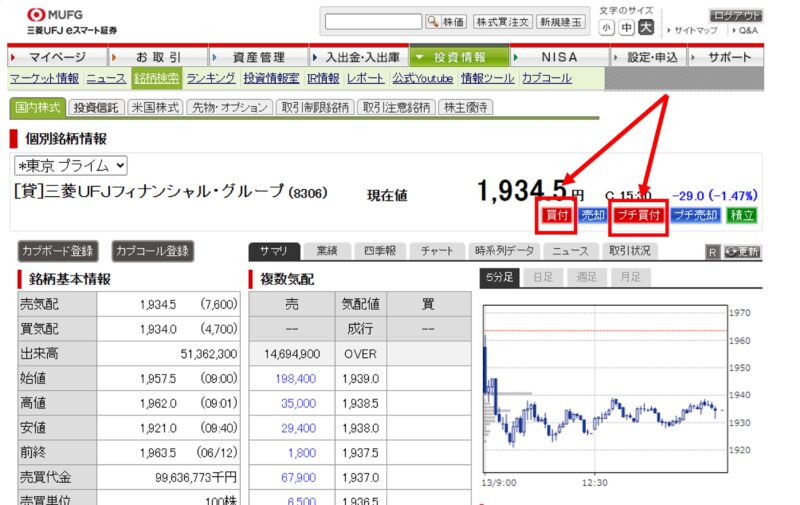Select medium font size 中
Screen dimensions: 800x505
(x=626, y=28)
